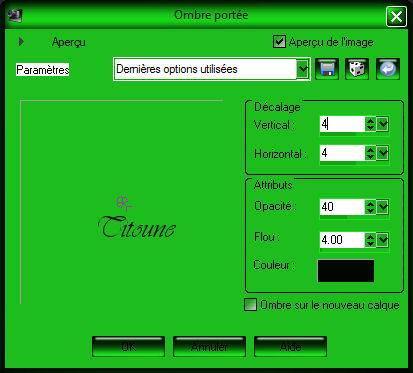
Task: Open the Horizontal offset slider dropdown
Action: click(x=383, y=153)
